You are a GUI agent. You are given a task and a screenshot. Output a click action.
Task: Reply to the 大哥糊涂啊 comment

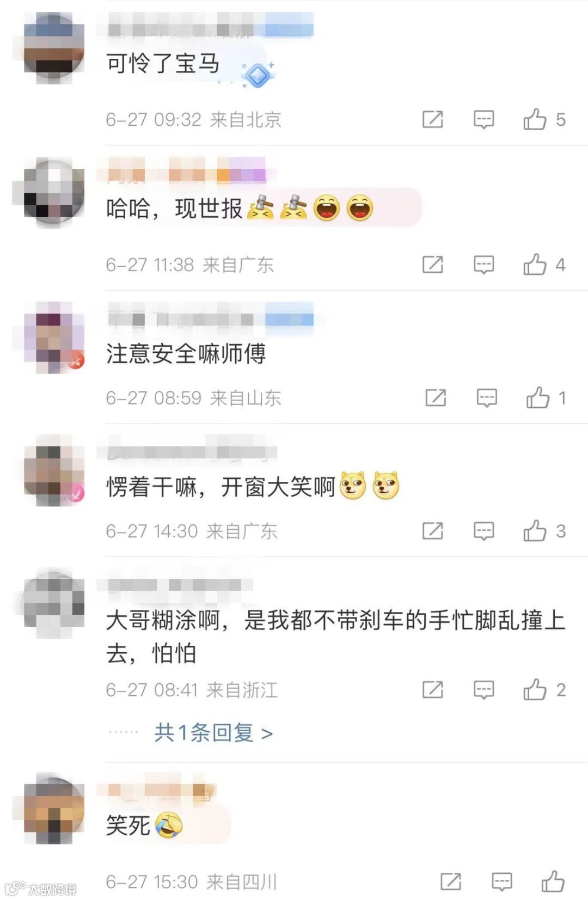tap(483, 690)
